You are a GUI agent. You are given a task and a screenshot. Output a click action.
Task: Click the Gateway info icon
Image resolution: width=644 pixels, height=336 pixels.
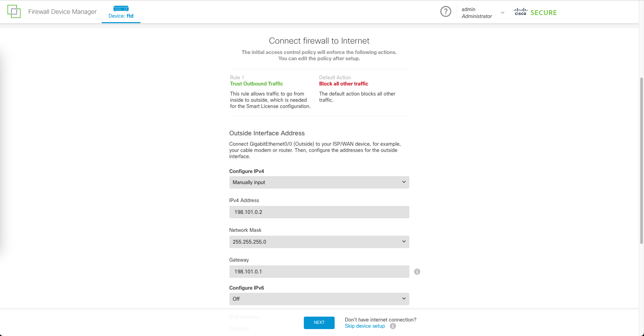(x=417, y=272)
